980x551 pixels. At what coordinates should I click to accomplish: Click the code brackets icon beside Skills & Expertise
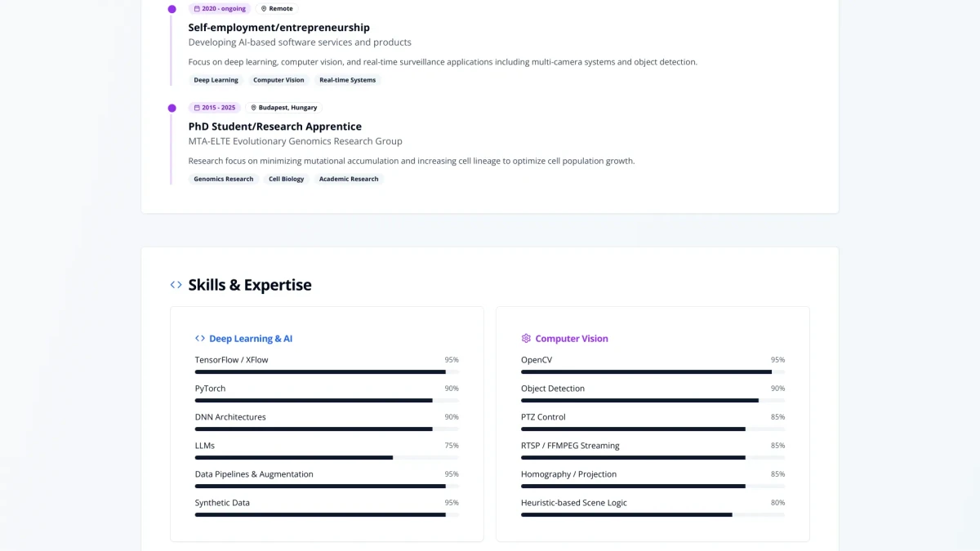tap(176, 285)
